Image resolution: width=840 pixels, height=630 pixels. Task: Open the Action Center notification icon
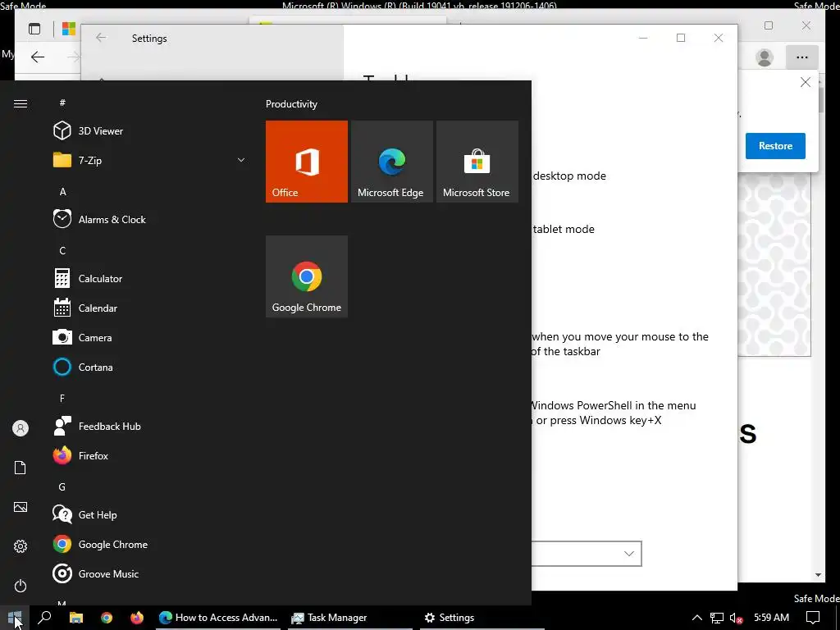pyautogui.click(x=813, y=618)
